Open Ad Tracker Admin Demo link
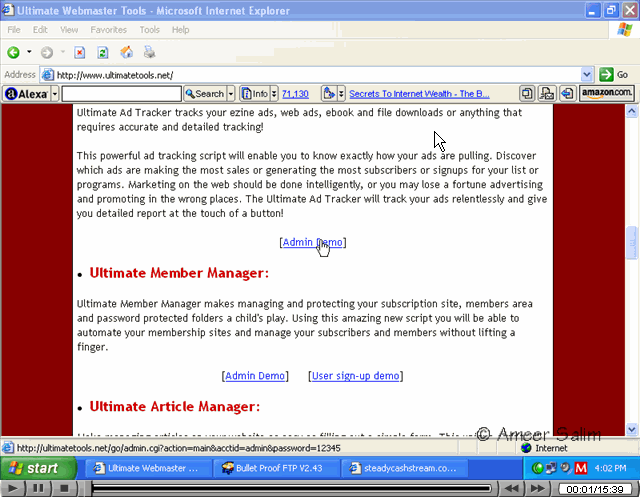Screen dimensions: 640x497 click(x=312, y=242)
